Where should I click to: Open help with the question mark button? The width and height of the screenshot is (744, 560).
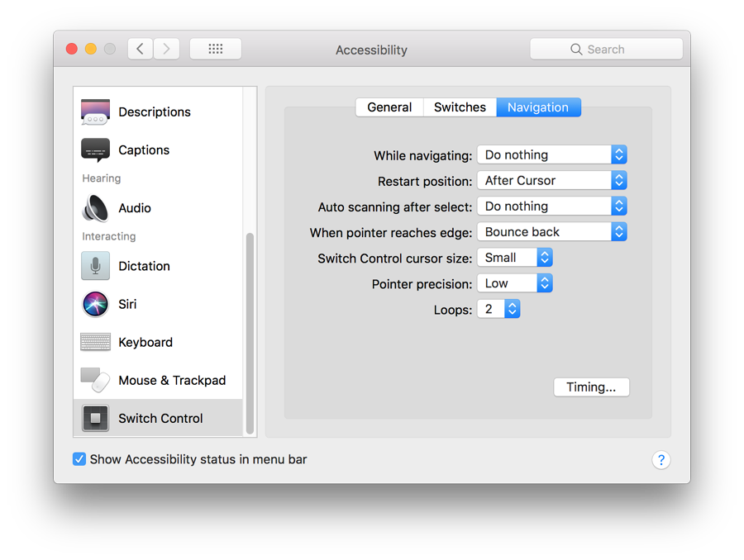coord(661,459)
